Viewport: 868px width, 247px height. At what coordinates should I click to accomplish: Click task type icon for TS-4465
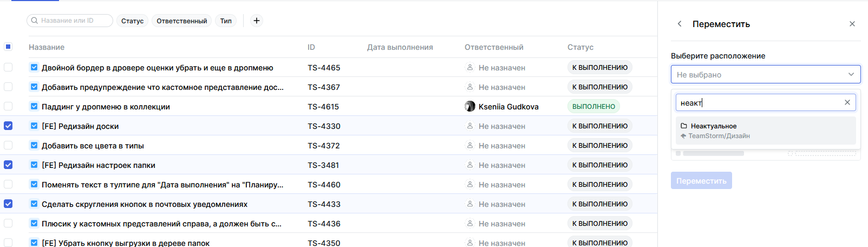tap(34, 68)
